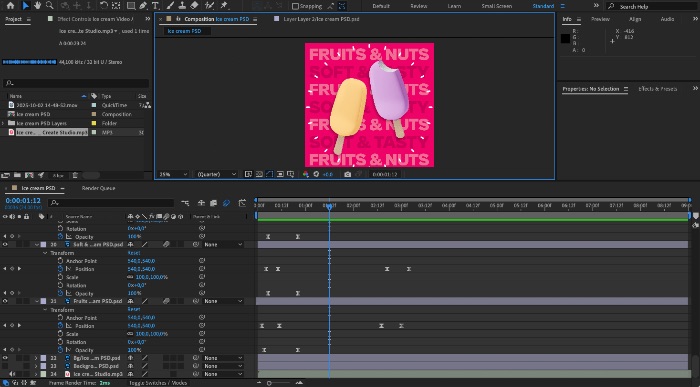Viewport: 700px width, 387px height.
Task: Enable the Snapping checkbox
Action: (295, 6)
